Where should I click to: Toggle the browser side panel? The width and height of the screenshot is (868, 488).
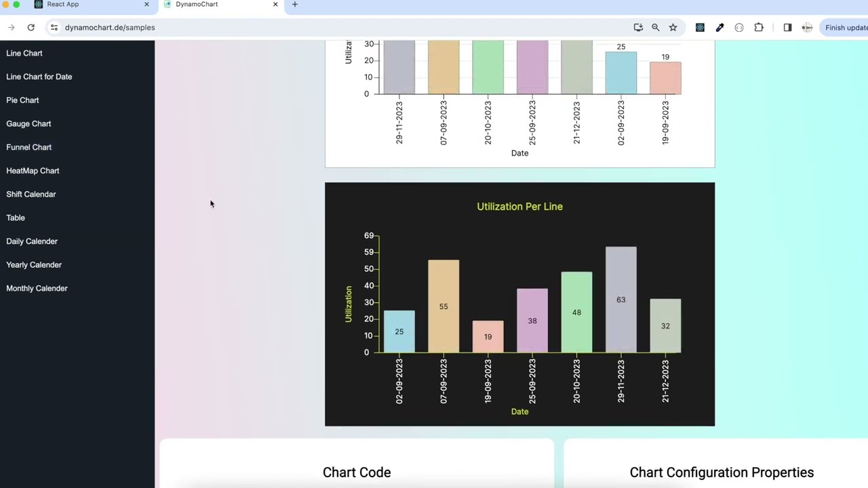787,27
